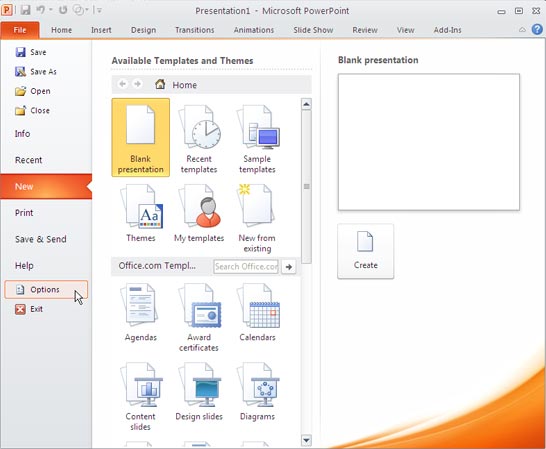Open Calendars templates category
The image size is (546, 449).
point(257,312)
